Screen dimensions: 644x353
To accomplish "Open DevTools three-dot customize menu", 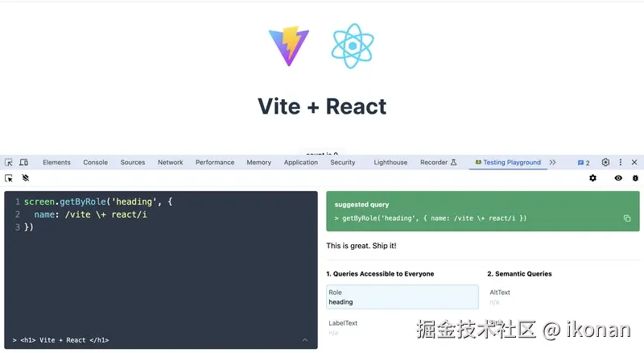I will (x=620, y=163).
